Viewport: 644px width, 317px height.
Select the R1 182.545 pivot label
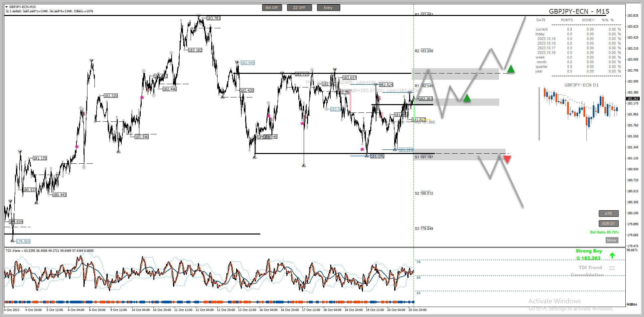[424, 86]
